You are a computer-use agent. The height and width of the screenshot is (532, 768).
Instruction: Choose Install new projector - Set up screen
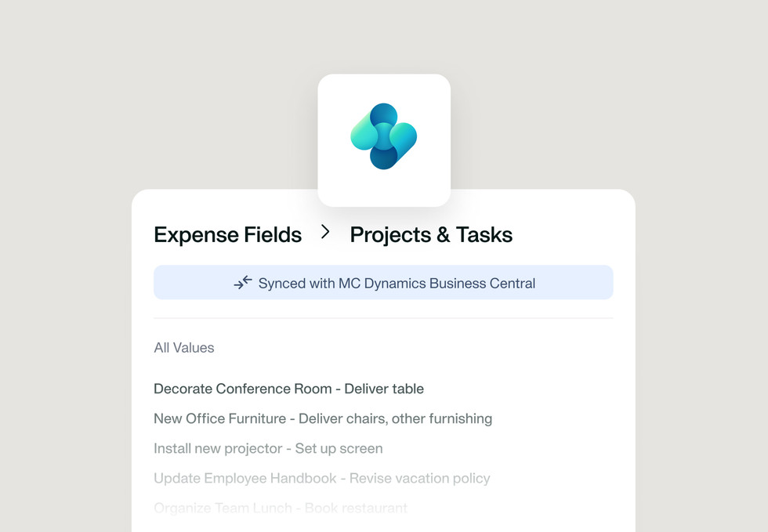[x=268, y=448]
